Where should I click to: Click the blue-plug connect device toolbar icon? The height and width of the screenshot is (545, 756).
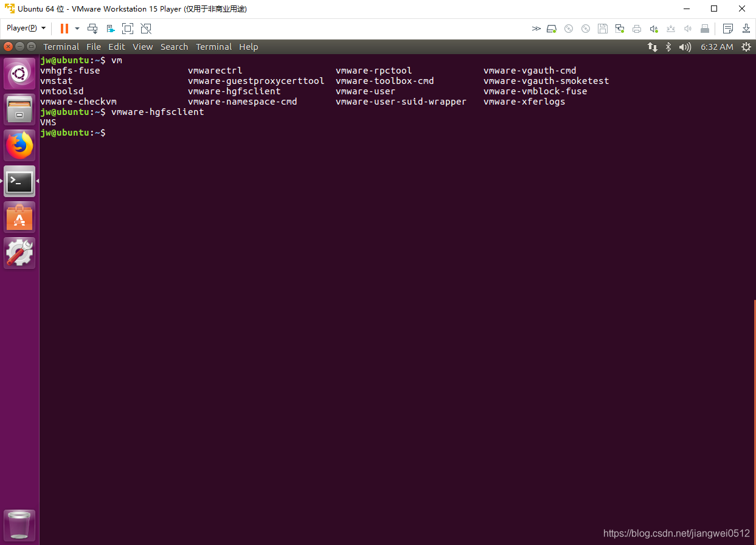pos(111,29)
